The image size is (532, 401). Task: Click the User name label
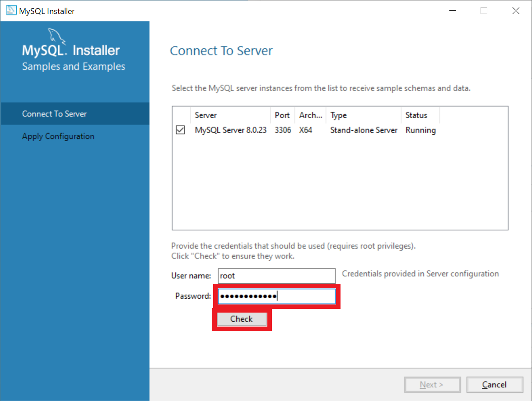coord(191,276)
